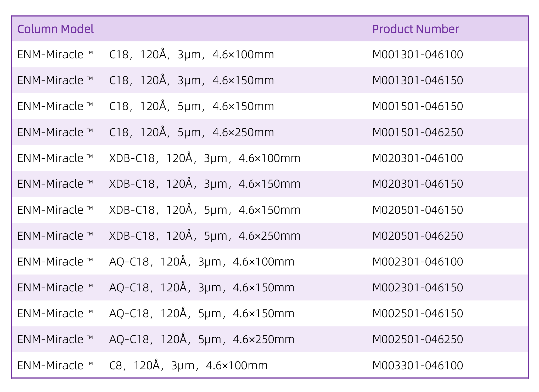Image resolution: width=539 pixels, height=392 pixels.
Task: Select product number M020301-046100
Action: coord(418,158)
